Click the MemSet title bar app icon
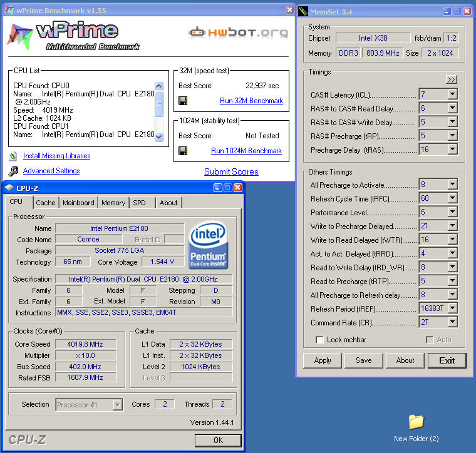 tap(303, 11)
